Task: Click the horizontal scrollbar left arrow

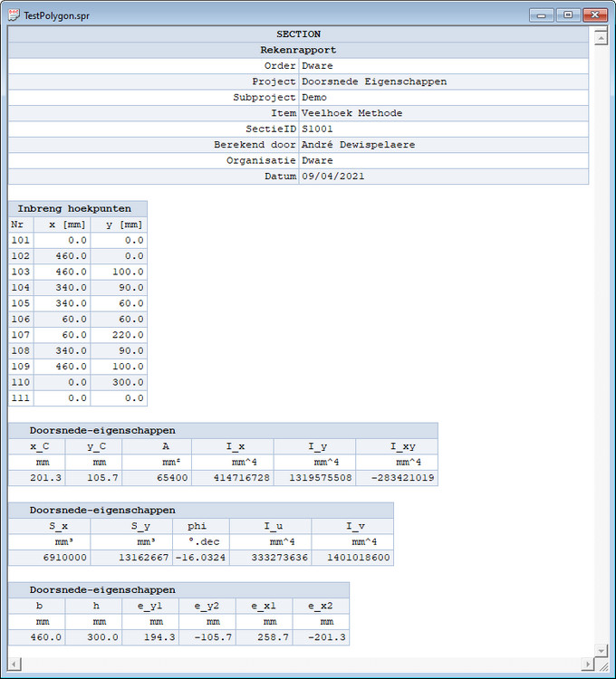Action: [x=14, y=665]
